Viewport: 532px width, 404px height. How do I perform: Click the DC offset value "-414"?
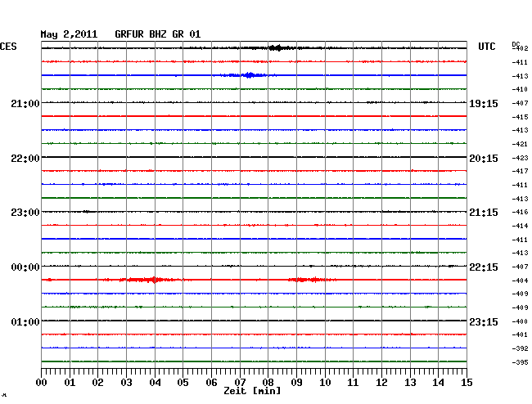520,226
